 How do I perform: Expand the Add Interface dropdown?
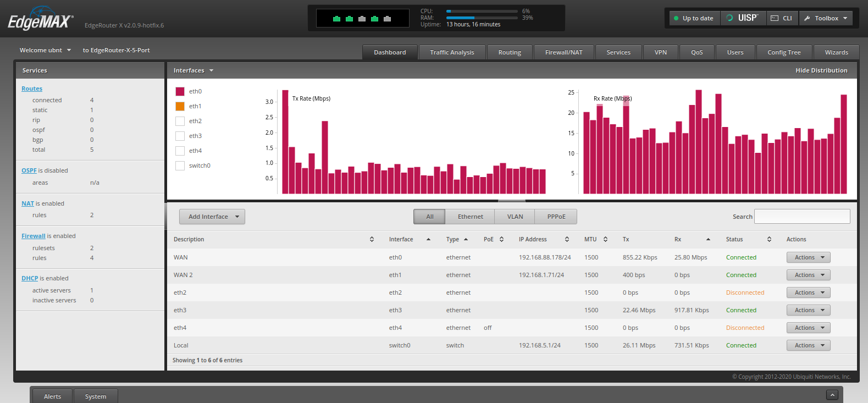click(x=212, y=217)
